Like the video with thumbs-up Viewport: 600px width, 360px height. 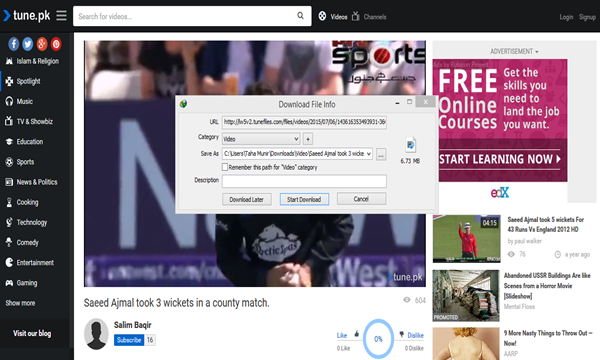[x=356, y=334]
